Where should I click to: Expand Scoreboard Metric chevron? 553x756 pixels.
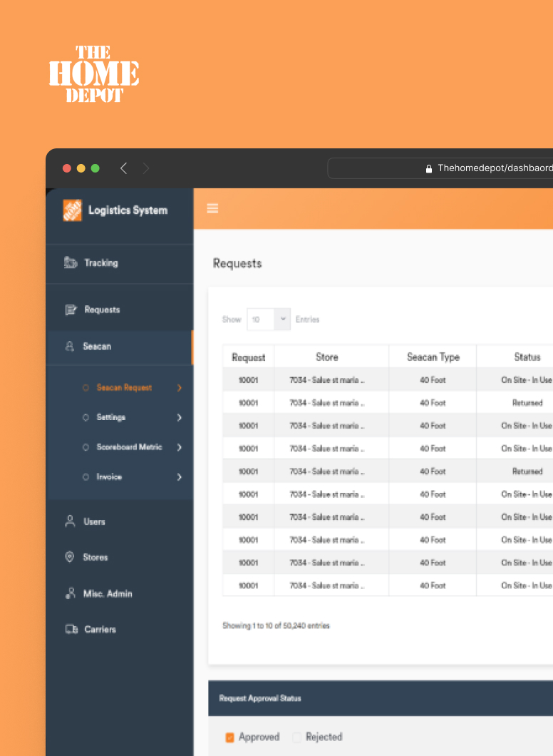point(179,447)
